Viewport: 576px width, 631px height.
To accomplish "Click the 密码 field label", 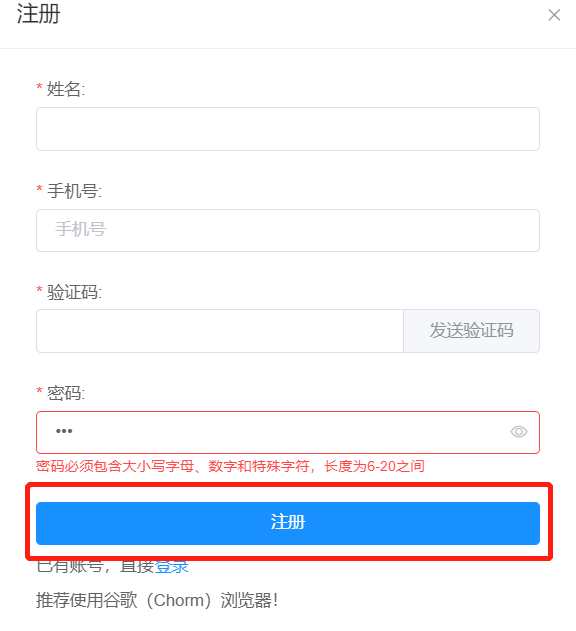I will (66, 393).
